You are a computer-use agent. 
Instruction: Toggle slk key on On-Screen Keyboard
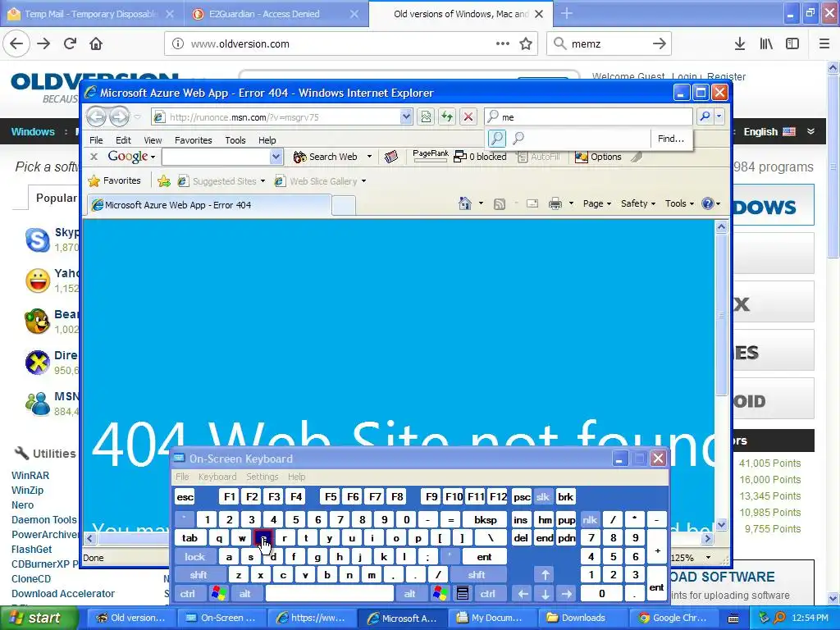click(x=543, y=496)
